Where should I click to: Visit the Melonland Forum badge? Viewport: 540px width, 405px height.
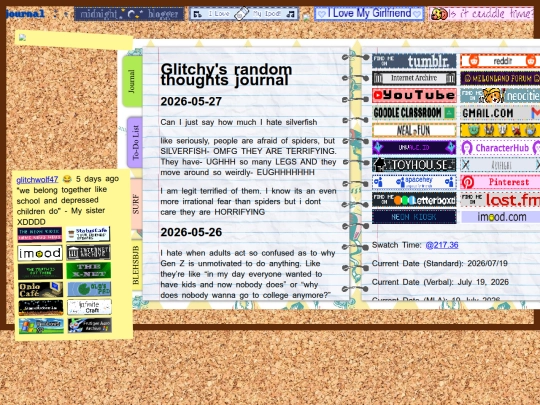click(x=500, y=78)
